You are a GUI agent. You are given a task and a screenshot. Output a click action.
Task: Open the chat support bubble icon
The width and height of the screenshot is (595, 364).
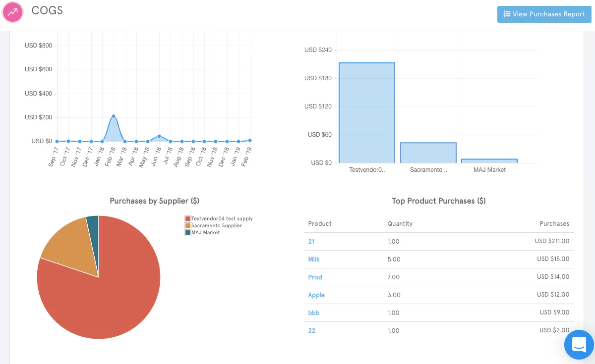[x=579, y=344]
